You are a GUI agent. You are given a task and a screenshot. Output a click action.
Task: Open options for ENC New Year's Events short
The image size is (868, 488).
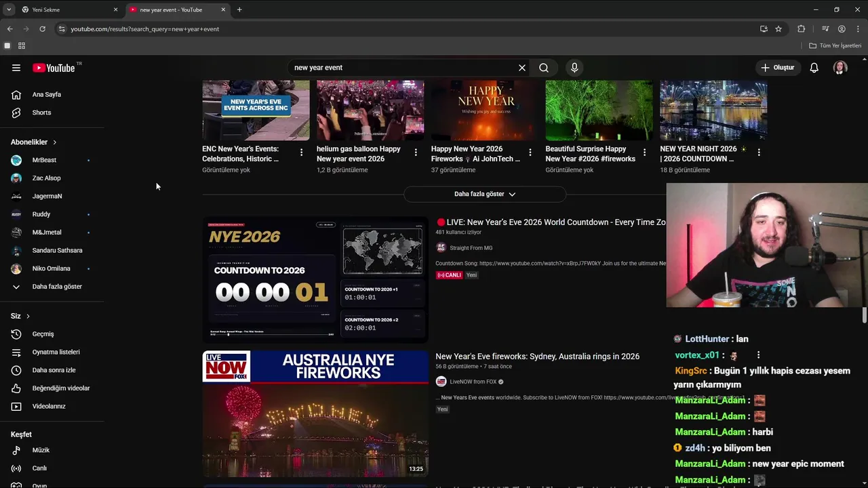point(301,152)
